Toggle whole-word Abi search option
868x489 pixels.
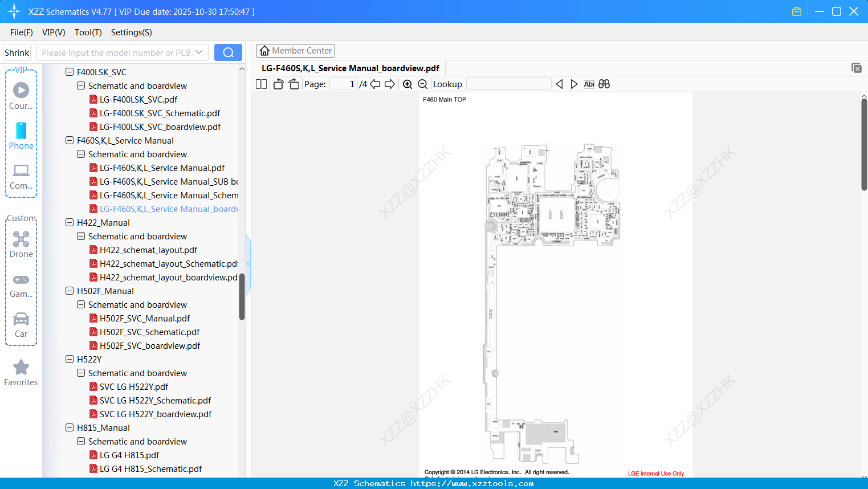click(589, 84)
